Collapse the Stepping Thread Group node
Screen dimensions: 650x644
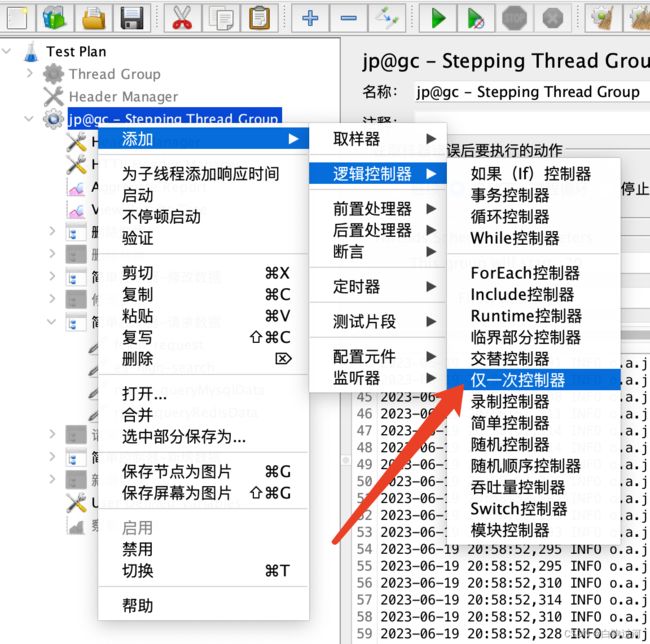29,119
